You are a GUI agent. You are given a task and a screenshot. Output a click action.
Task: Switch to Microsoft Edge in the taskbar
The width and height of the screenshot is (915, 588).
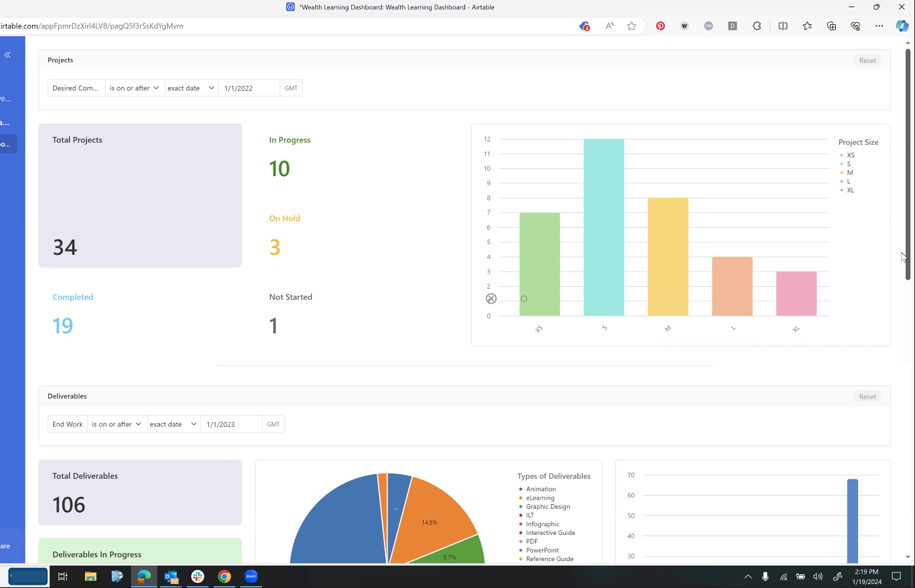pos(144,576)
